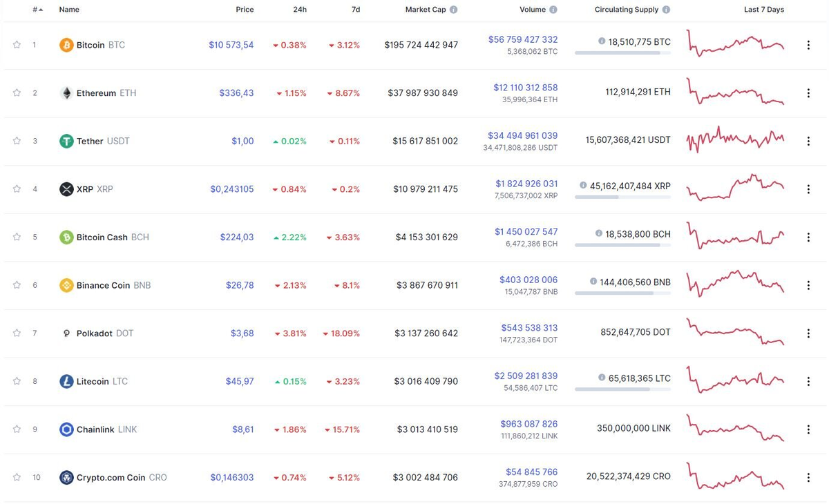Click the Crypto.com Coin logo icon
This screenshot has height=504, width=829.
click(x=66, y=477)
